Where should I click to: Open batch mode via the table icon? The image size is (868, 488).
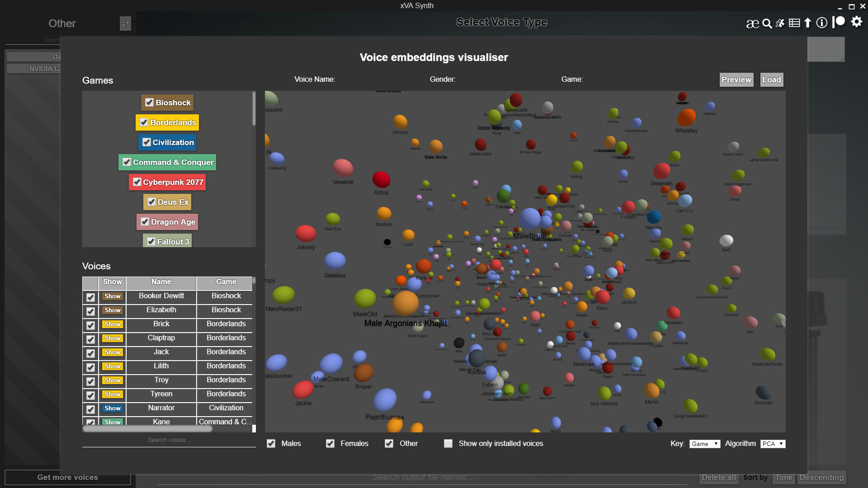point(794,23)
